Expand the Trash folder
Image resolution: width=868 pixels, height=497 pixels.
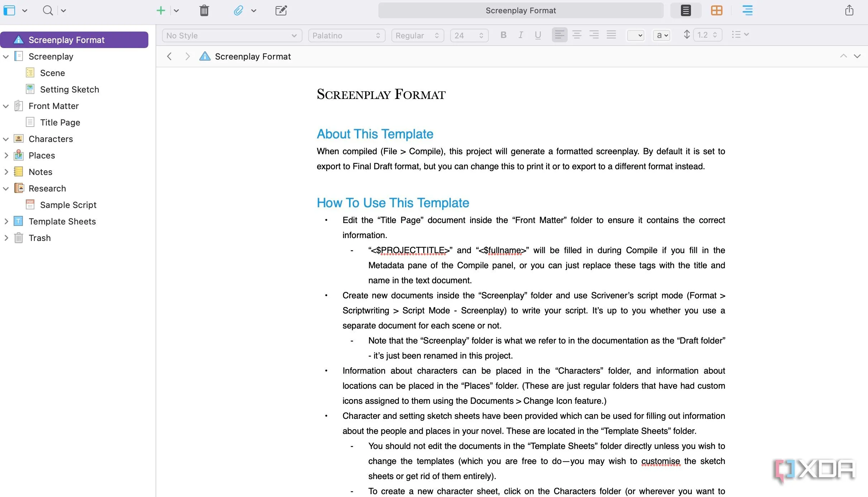pyautogui.click(x=6, y=238)
